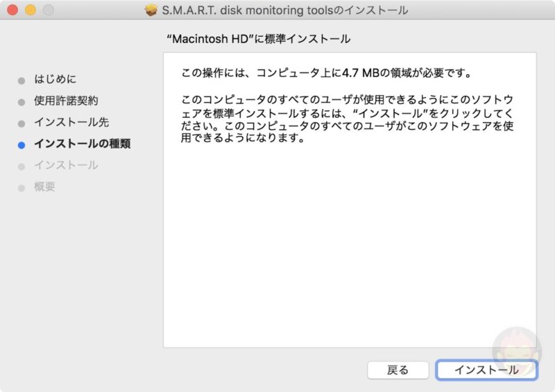Go to the 使用許諾契約 step
Screen dimensions: 555x392
click(x=66, y=101)
